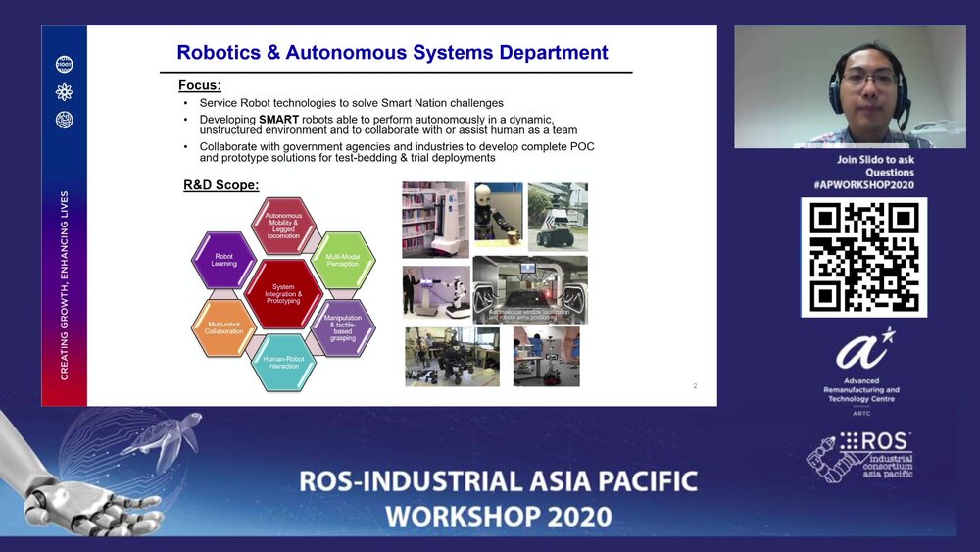980x552 pixels.
Task: Click the Advanced Remanufacturing and Technology Centre text
Action: pyautogui.click(x=861, y=389)
